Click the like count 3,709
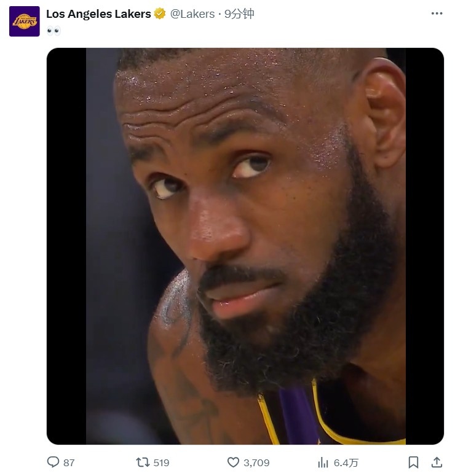 click(256, 462)
